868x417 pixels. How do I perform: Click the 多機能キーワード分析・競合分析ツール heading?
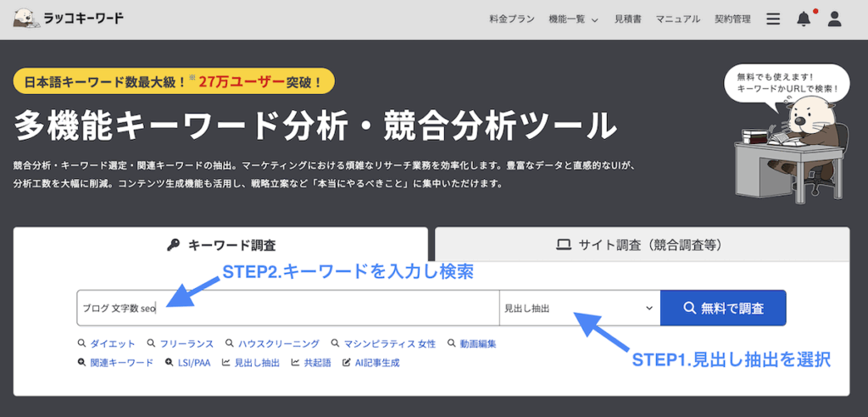coord(314,126)
